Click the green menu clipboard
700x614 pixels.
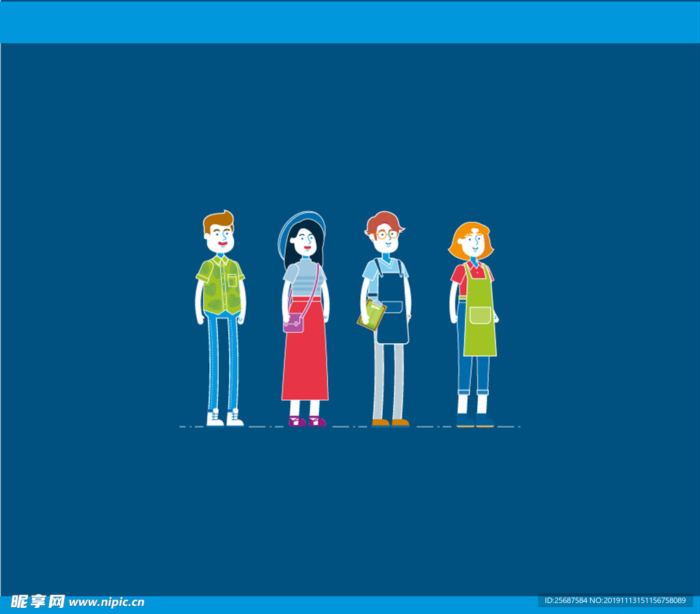point(371,315)
